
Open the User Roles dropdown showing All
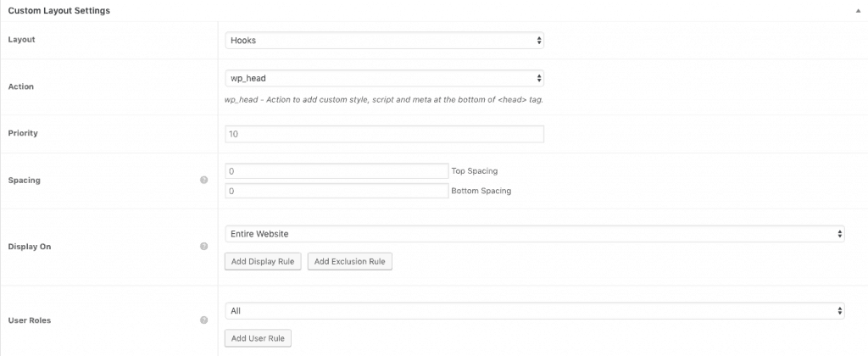[535, 310]
